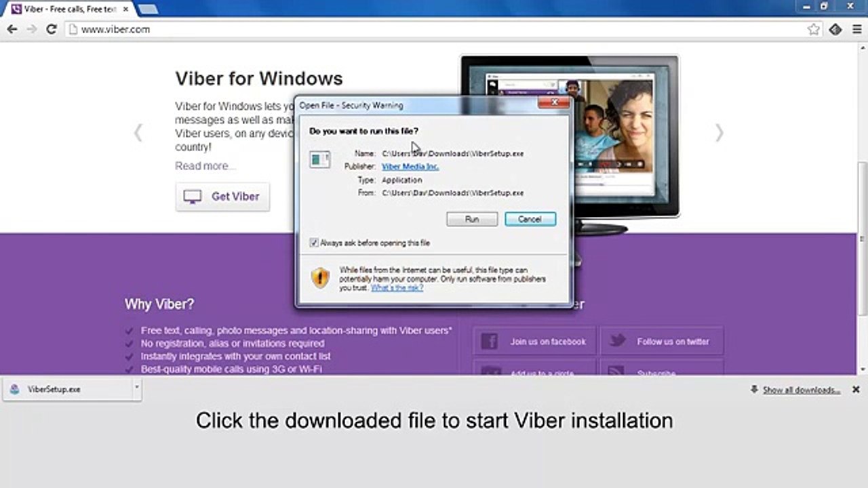The image size is (868, 488).
Task: Click the Name row file path
Action: click(x=453, y=154)
